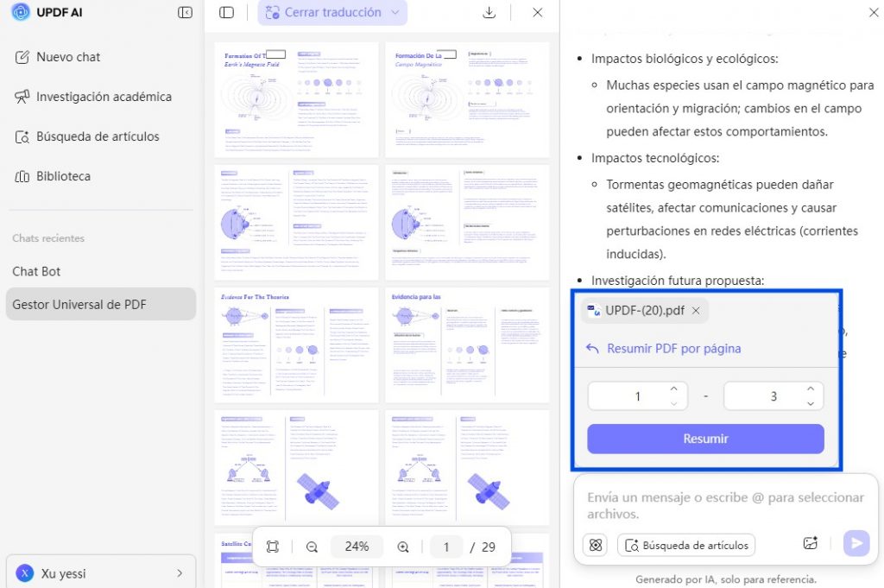Zoom out of the PDF preview

[312, 547]
